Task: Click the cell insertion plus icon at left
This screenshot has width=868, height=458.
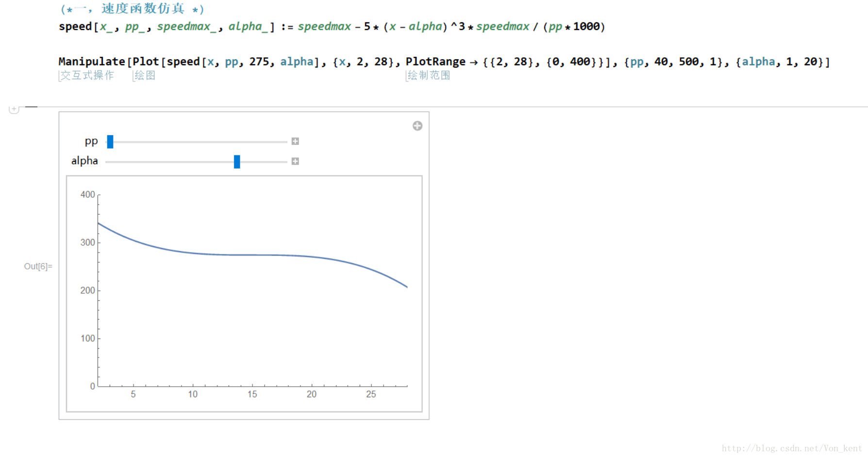Action: (x=14, y=109)
